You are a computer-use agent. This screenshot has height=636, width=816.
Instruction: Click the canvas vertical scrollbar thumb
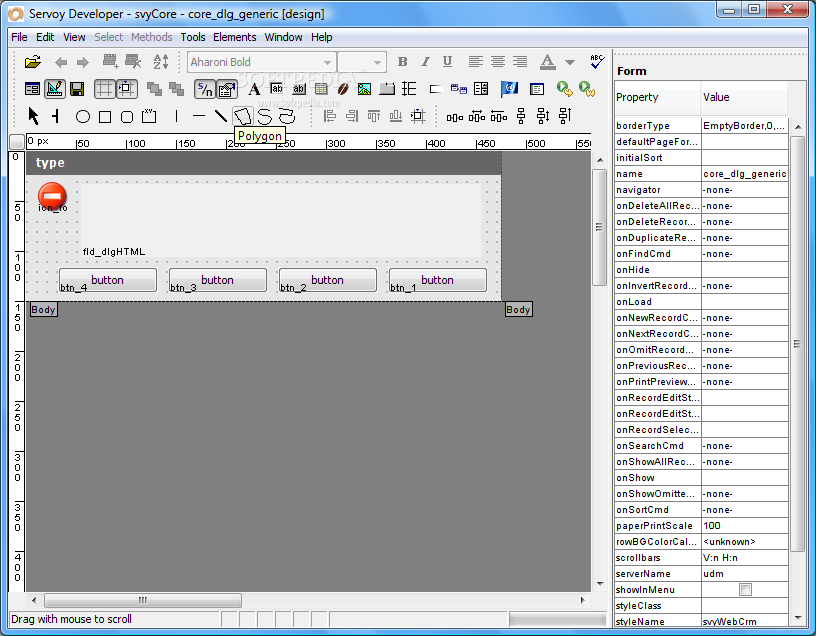click(x=600, y=227)
